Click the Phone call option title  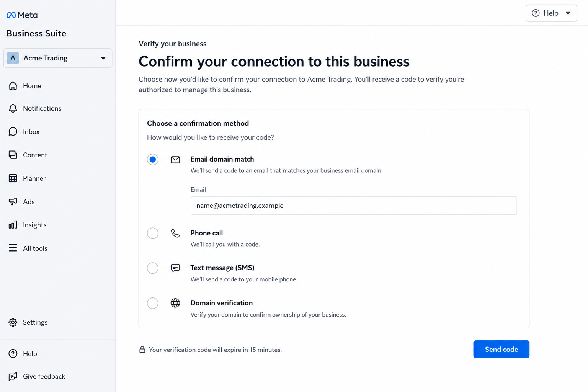point(207,233)
